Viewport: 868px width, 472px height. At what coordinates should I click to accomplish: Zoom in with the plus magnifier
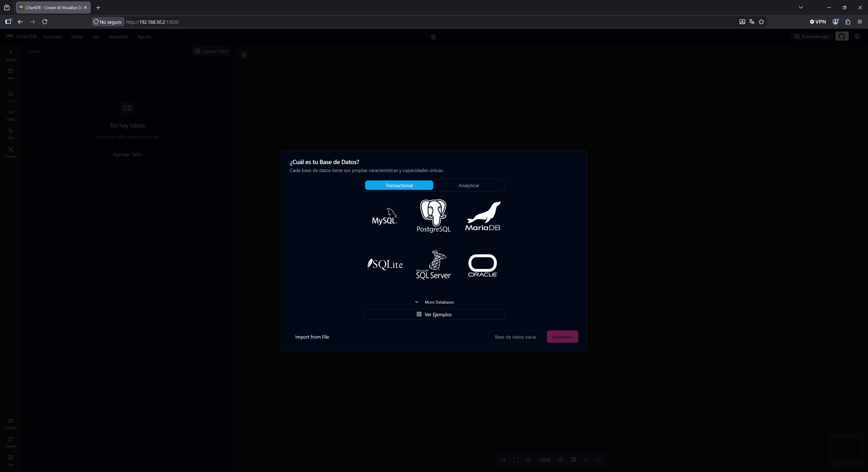pos(561,460)
